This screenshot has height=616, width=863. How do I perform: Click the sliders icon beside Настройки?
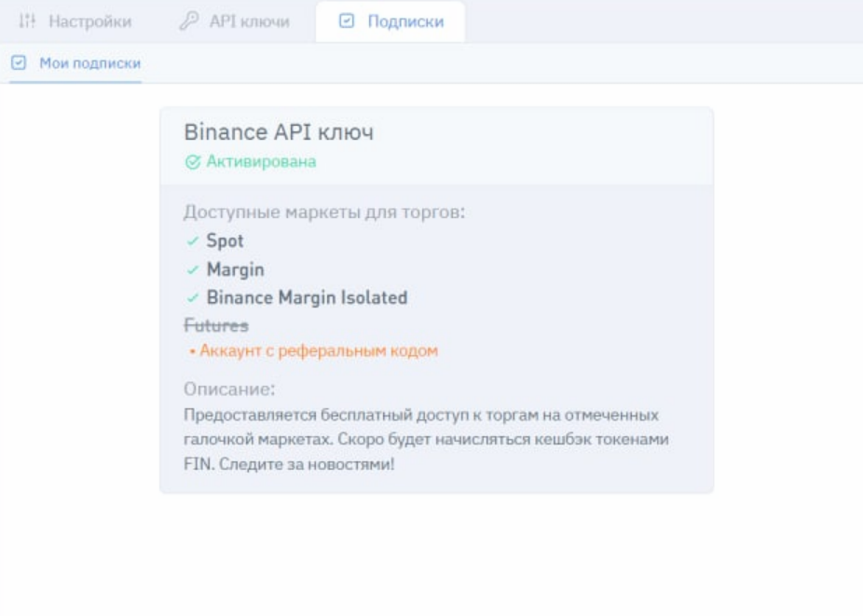[x=27, y=21]
